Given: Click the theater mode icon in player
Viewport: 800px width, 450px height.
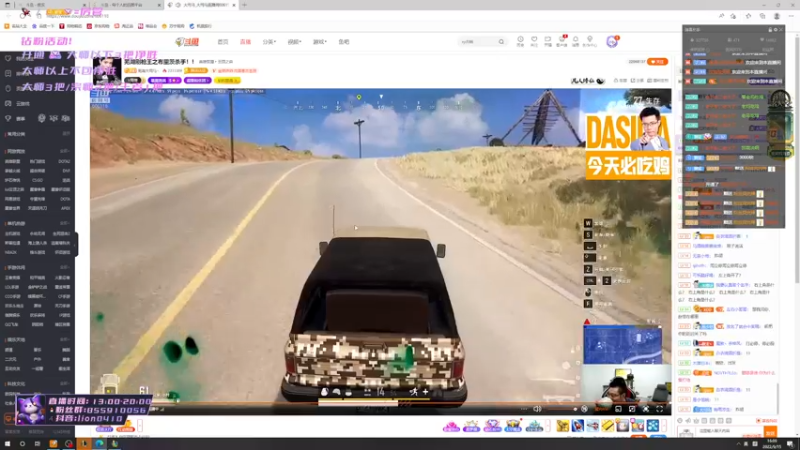Looking at the screenshot, I should (632, 409).
